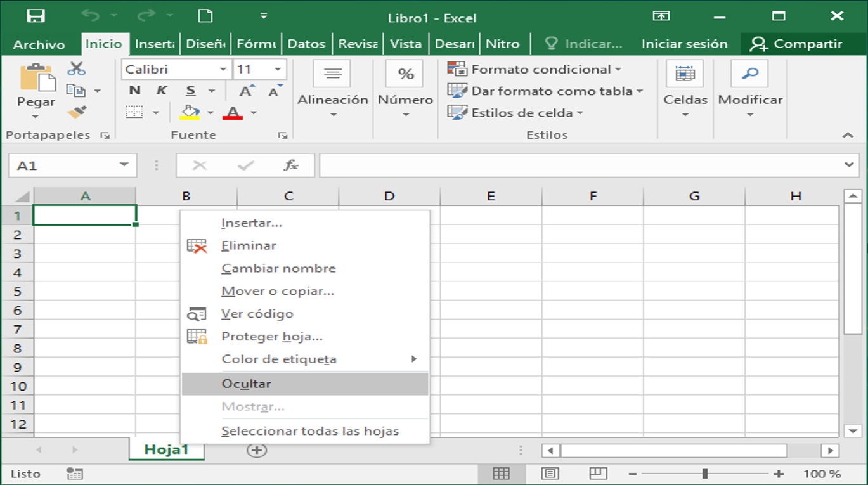Switch to the Datos ribbon tab
868x485 pixels.
point(306,44)
